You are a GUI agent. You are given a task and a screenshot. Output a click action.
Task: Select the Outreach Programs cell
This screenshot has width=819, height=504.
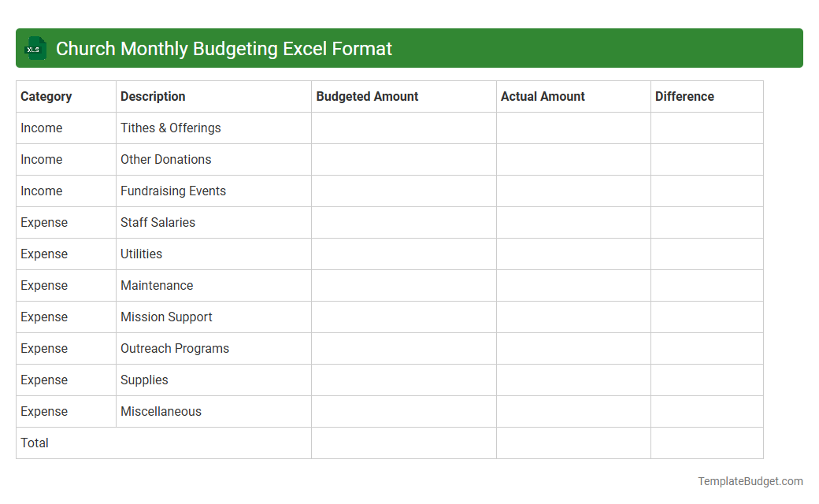(x=174, y=348)
